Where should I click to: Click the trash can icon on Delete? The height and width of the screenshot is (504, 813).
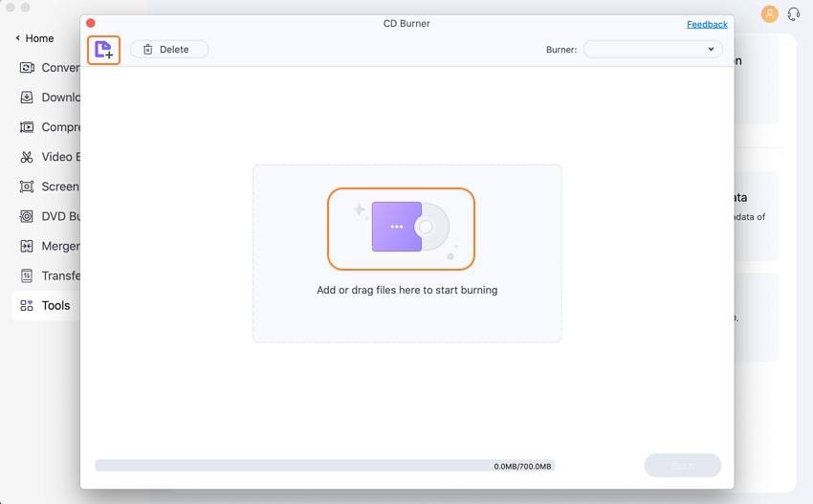(147, 50)
